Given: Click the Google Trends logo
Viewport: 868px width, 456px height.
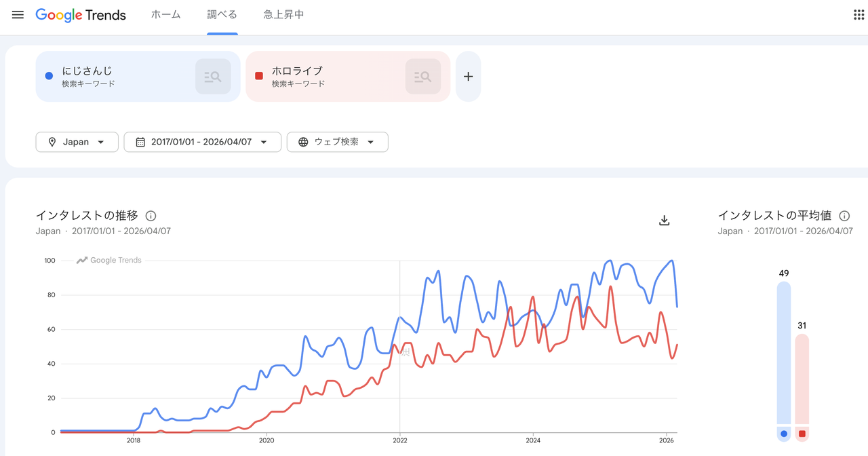Looking at the screenshot, I should tap(81, 15).
